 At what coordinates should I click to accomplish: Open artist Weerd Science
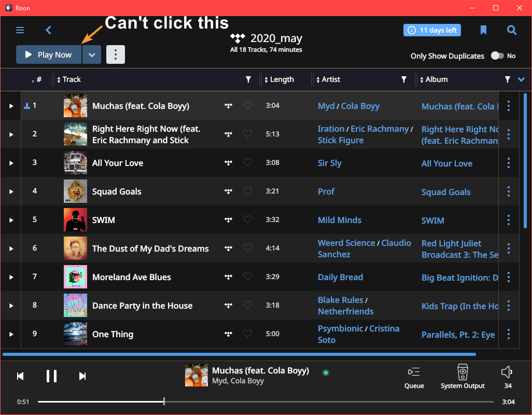pyautogui.click(x=346, y=243)
